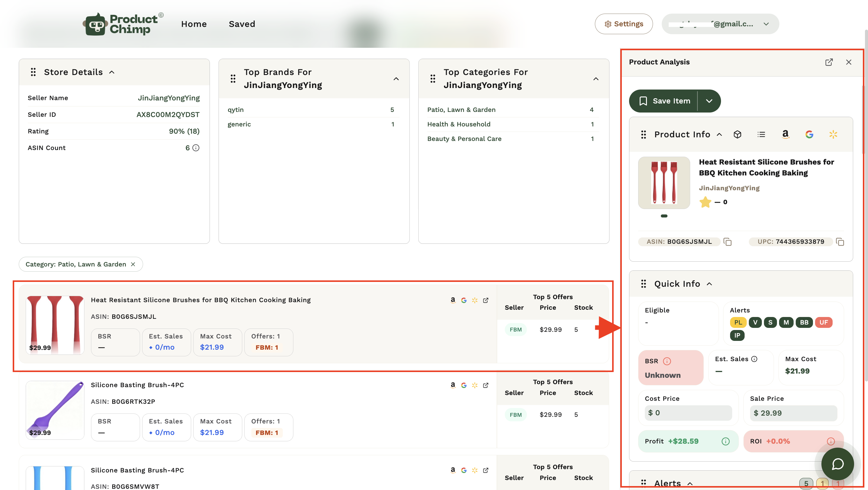868x490 pixels.
Task: Pop out the Product Analysis panel
Action: pyautogui.click(x=829, y=62)
